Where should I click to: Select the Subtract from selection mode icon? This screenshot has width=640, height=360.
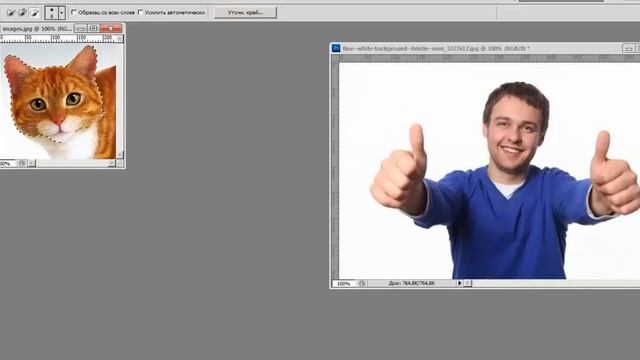(35, 13)
